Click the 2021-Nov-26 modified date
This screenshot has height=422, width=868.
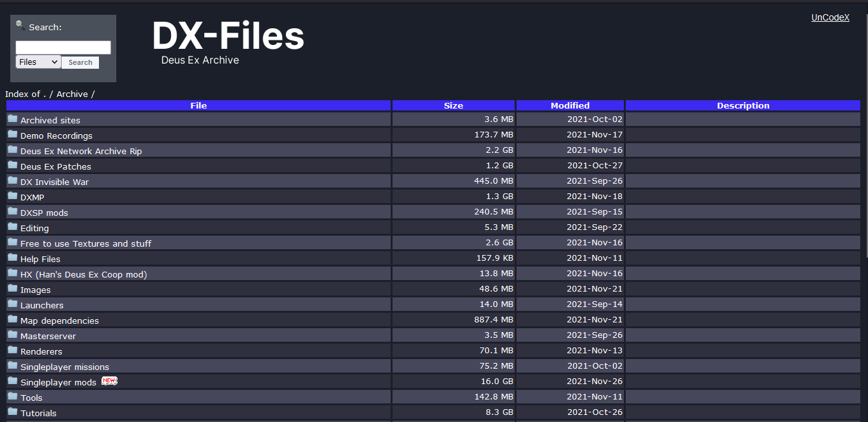point(594,381)
